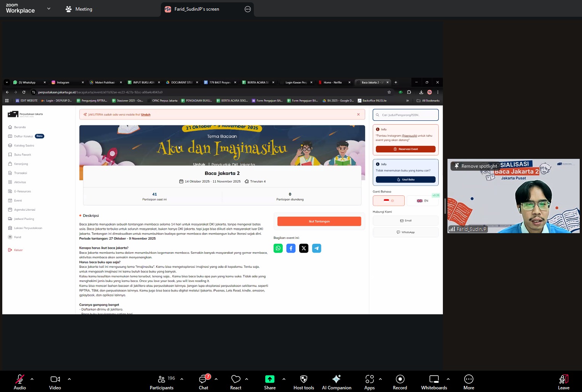Screen dimensions: 582x392
Task: Switch to the Meeting tab
Action: pyautogui.click(x=79, y=9)
